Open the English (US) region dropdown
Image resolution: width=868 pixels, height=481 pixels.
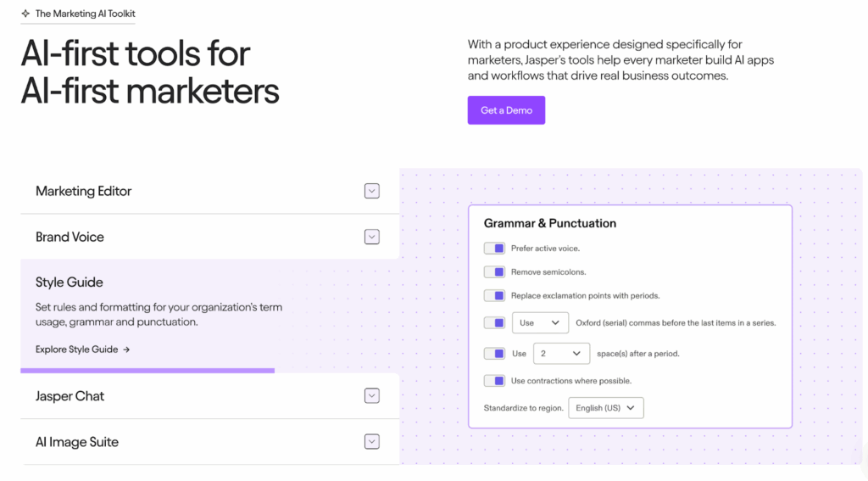pyautogui.click(x=606, y=408)
